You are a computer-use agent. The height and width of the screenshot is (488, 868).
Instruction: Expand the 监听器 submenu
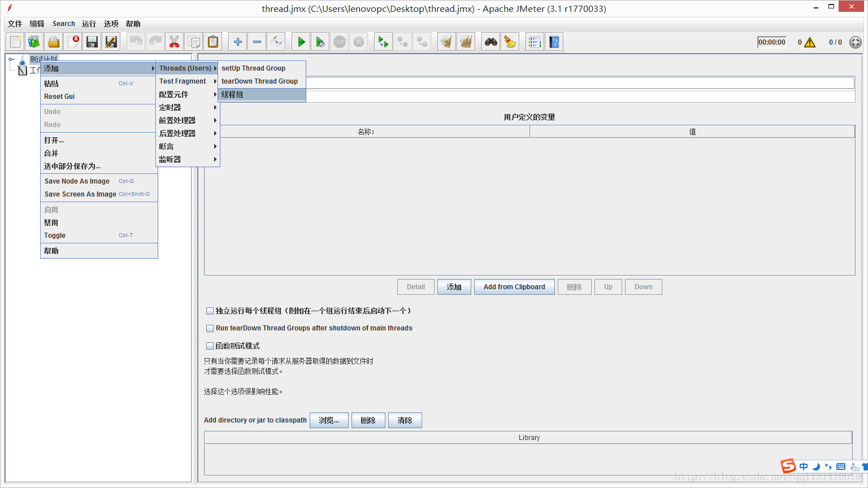[188, 159]
